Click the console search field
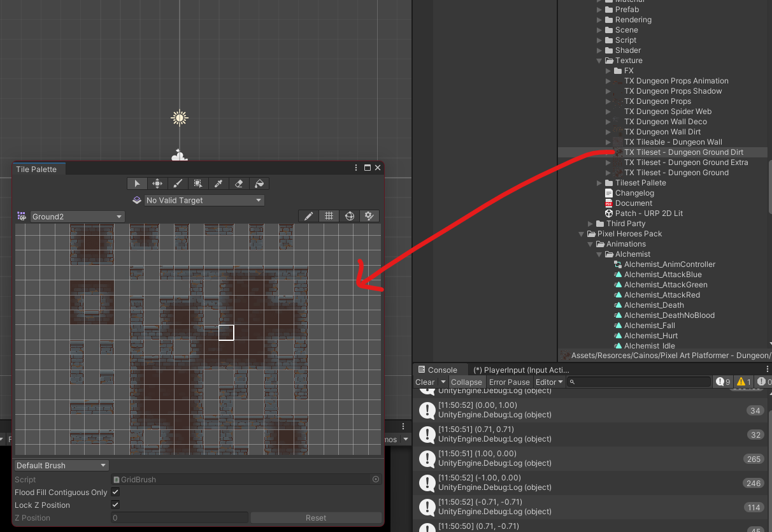The image size is (772, 532). tap(638, 382)
